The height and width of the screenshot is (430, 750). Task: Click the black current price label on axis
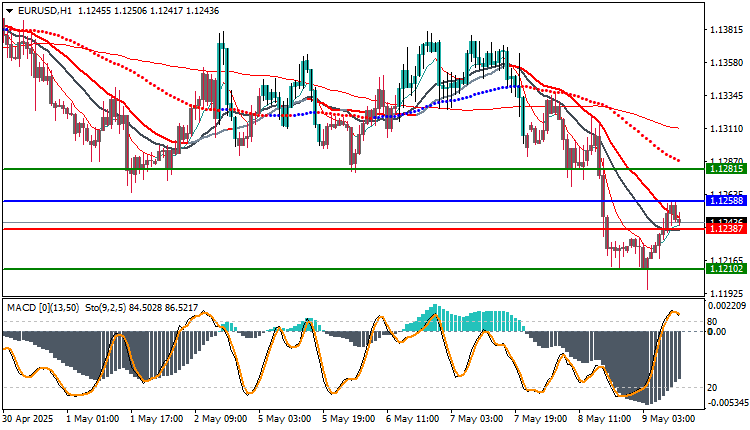pyautogui.click(x=726, y=221)
